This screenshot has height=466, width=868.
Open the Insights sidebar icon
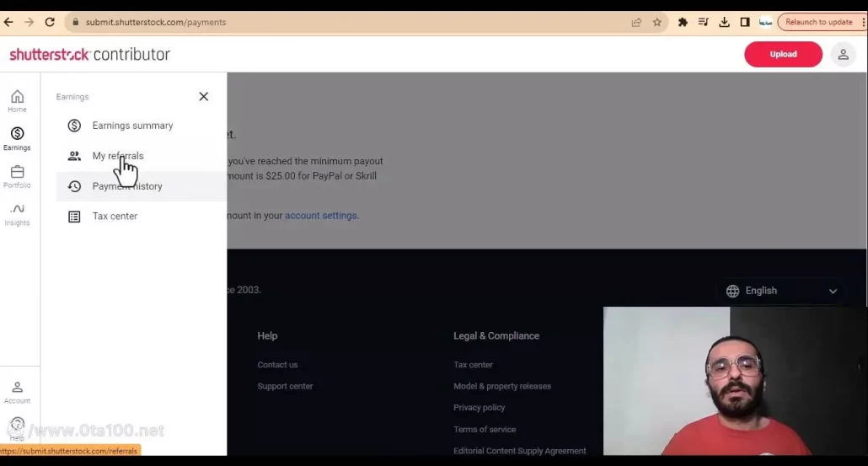17,214
